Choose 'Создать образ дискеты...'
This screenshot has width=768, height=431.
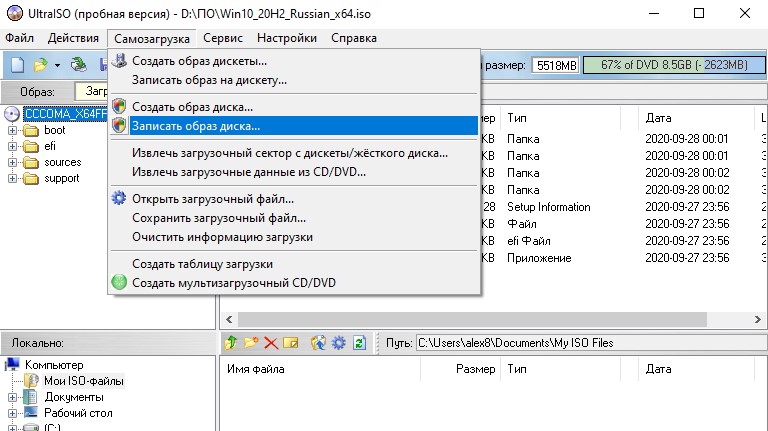pos(294,61)
